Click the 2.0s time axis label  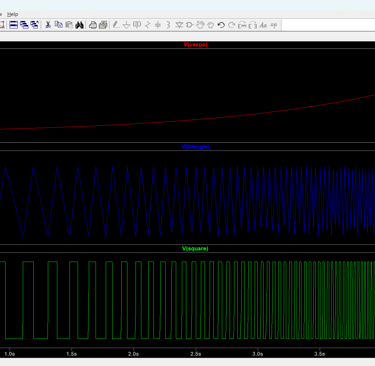point(133,354)
